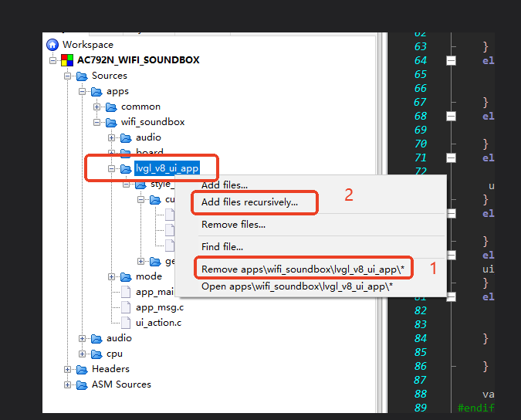Screen dimensions: 521x420
Task: Toggle code fold marker at line 68
Action: tap(451, 116)
